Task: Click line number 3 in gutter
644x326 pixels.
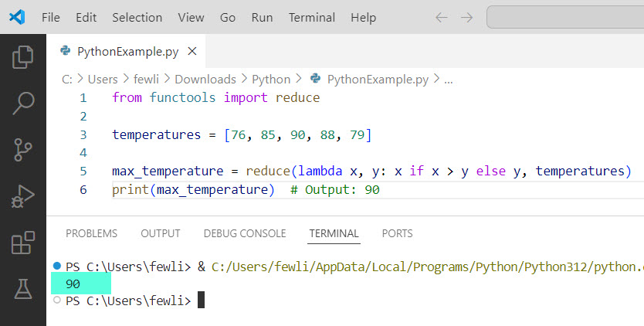Action: tap(83, 135)
